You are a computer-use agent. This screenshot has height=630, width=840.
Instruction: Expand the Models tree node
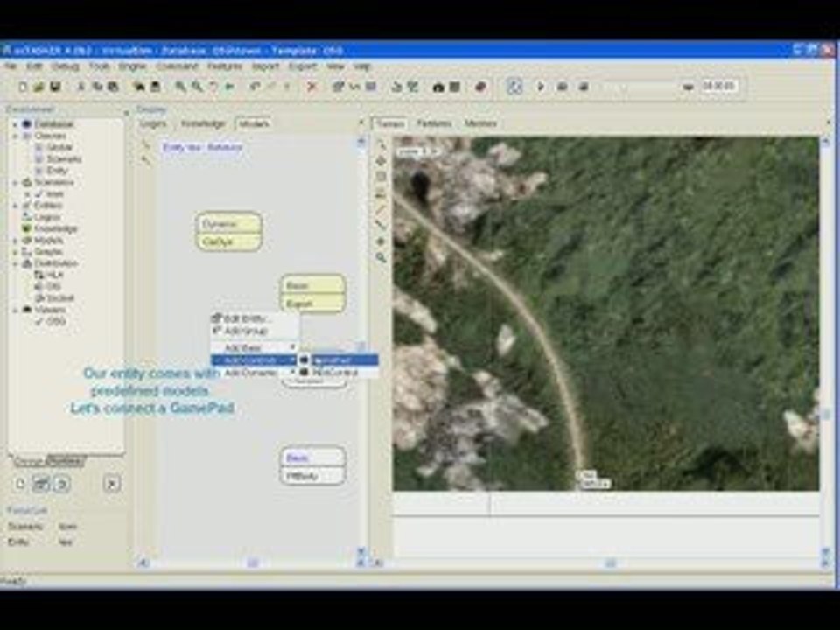pyautogui.click(x=16, y=241)
